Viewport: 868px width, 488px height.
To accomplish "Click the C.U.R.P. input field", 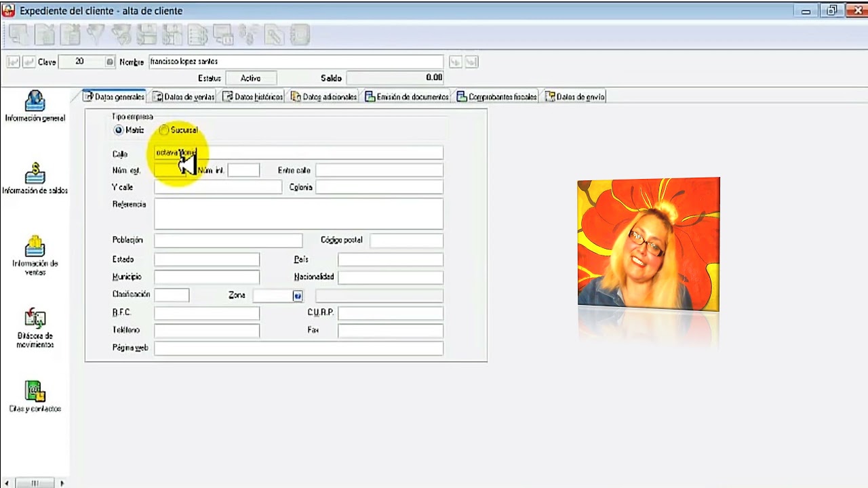I will (391, 313).
